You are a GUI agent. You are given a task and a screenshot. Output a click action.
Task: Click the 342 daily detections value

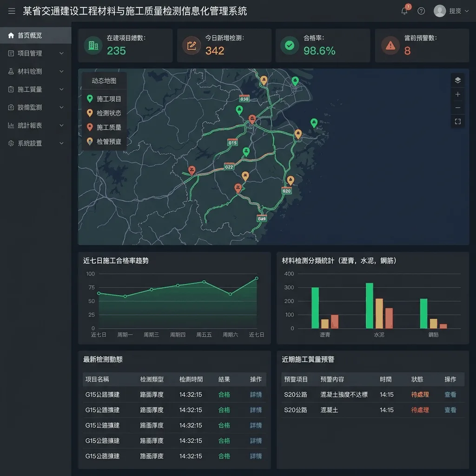[x=215, y=51]
